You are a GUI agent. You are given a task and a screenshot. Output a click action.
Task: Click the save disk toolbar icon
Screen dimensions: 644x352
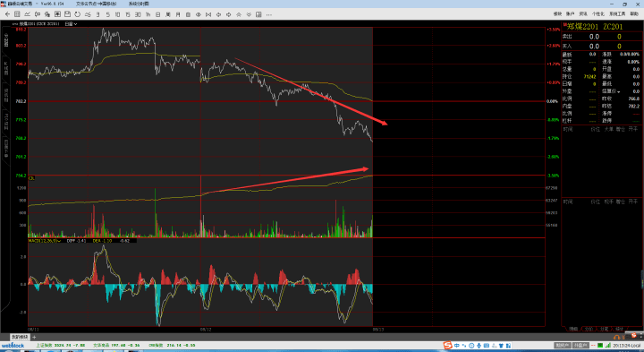coord(67,14)
